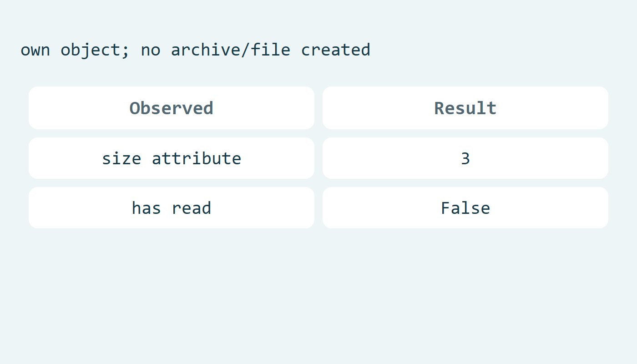Click the word "created" in the heading

click(336, 50)
